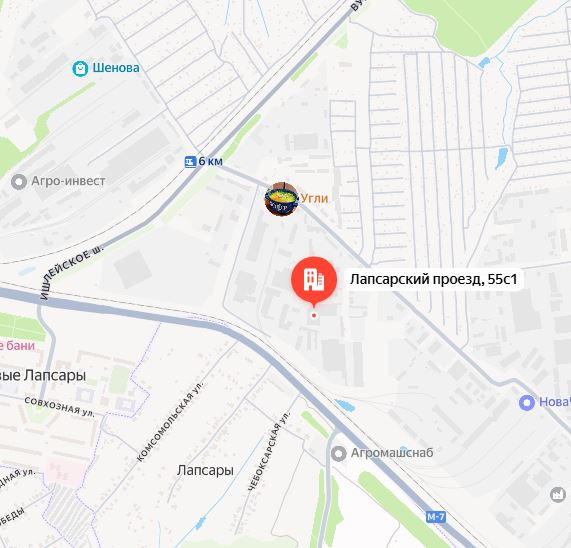Click the Лапсары settlement label
This screenshot has width=571, height=548.
tap(205, 470)
